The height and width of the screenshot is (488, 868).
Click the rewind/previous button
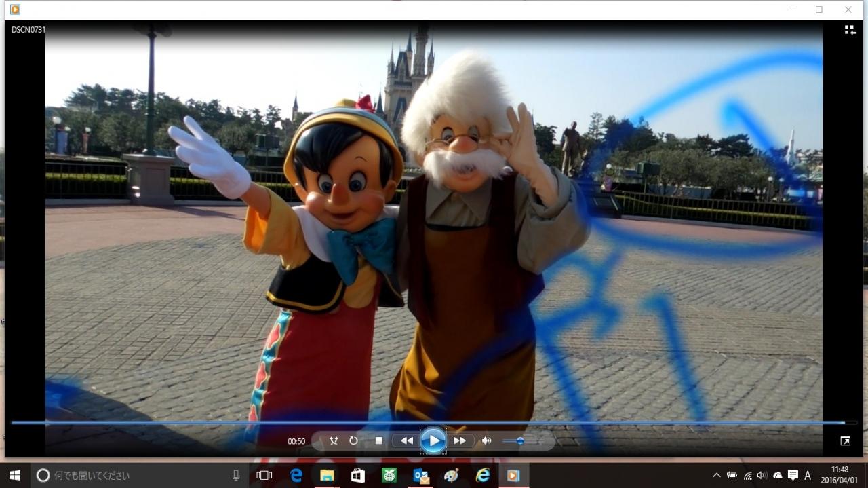coord(406,440)
